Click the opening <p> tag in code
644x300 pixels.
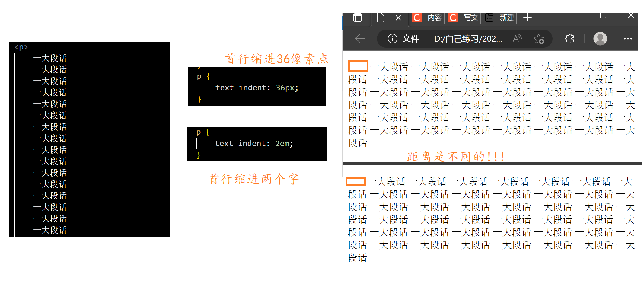point(21,47)
